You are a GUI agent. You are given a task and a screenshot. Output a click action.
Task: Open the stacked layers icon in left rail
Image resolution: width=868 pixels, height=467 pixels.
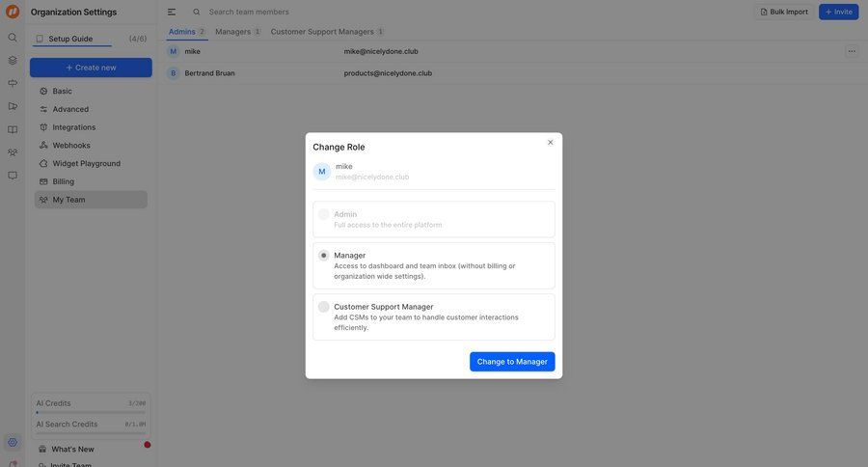click(x=13, y=60)
